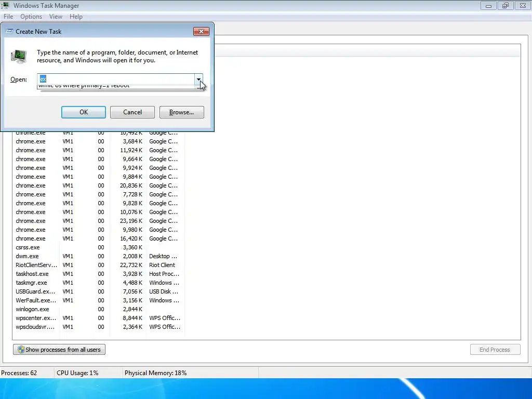The image size is (532, 399).
Task: Select chrome.exe using 9,884 K memory
Action: [x=98, y=177]
